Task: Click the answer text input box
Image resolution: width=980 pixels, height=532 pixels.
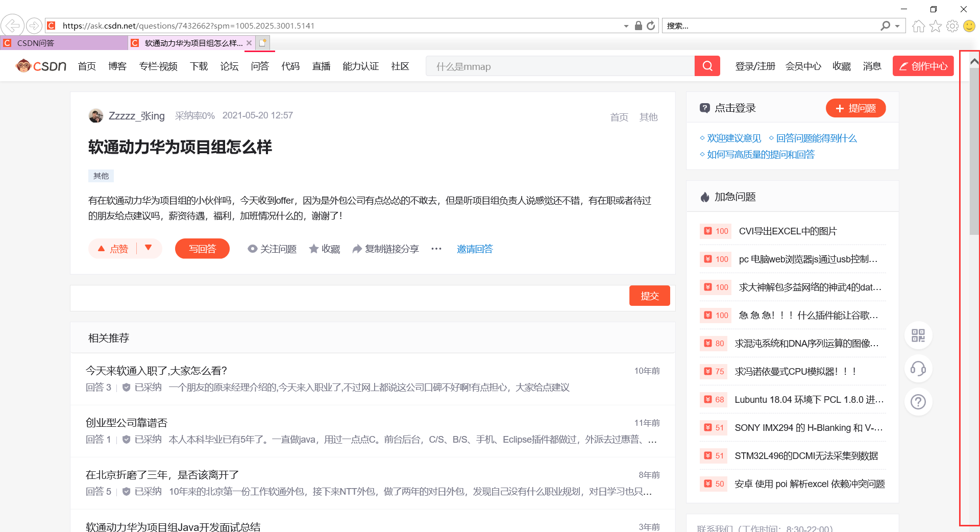Action: tap(350, 298)
